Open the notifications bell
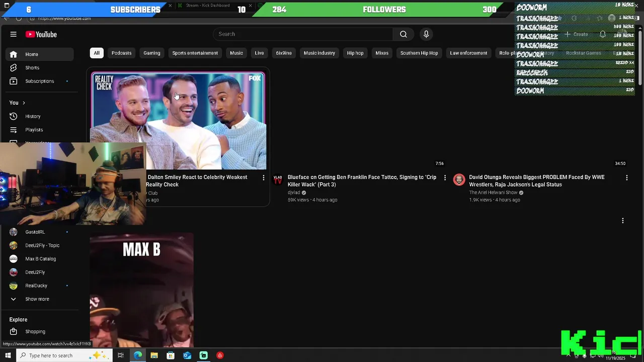 (x=603, y=34)
